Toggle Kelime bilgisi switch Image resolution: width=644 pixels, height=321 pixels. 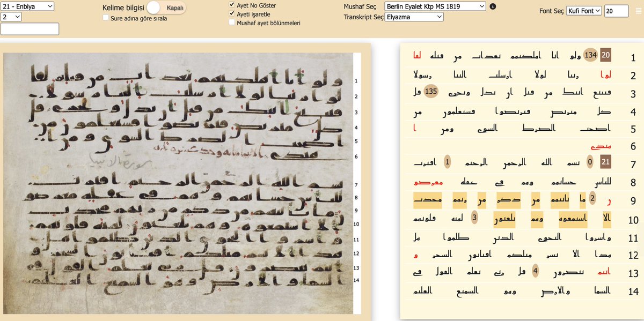(x=167, y=8)
